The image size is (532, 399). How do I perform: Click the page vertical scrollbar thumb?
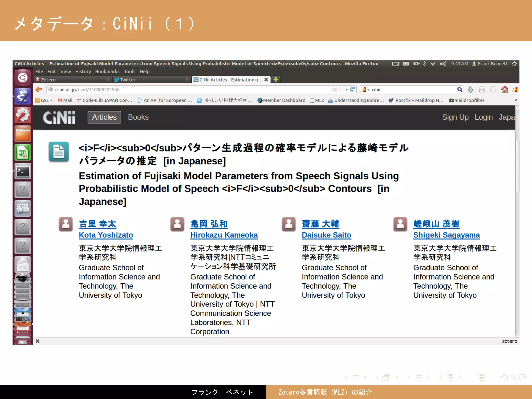click(x=517, y=166)
